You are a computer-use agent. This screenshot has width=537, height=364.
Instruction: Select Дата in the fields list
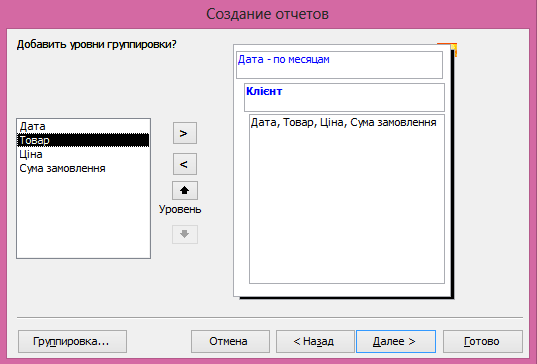point(83,126)
